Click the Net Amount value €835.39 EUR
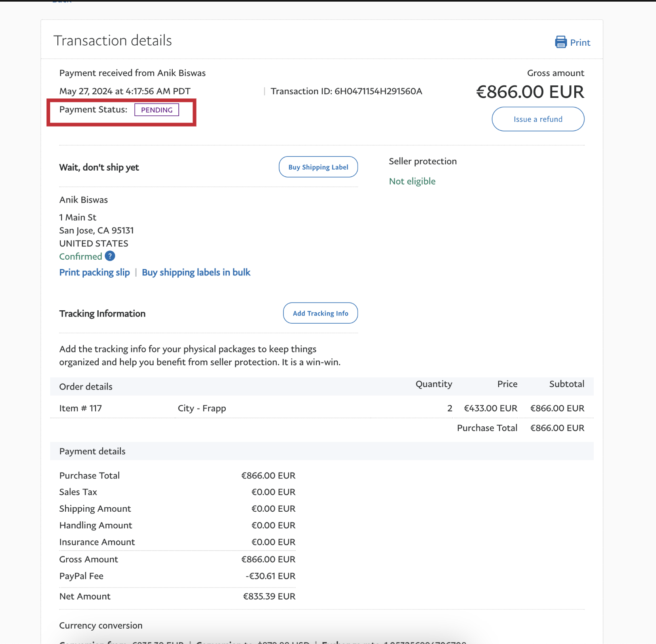This screenshot has height=644, width=656. point(269,596)
